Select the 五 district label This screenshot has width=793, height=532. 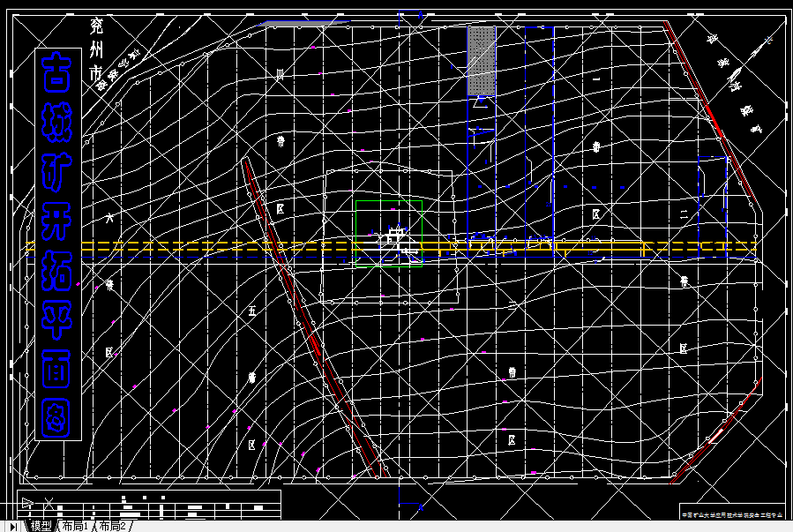(252, 311)
